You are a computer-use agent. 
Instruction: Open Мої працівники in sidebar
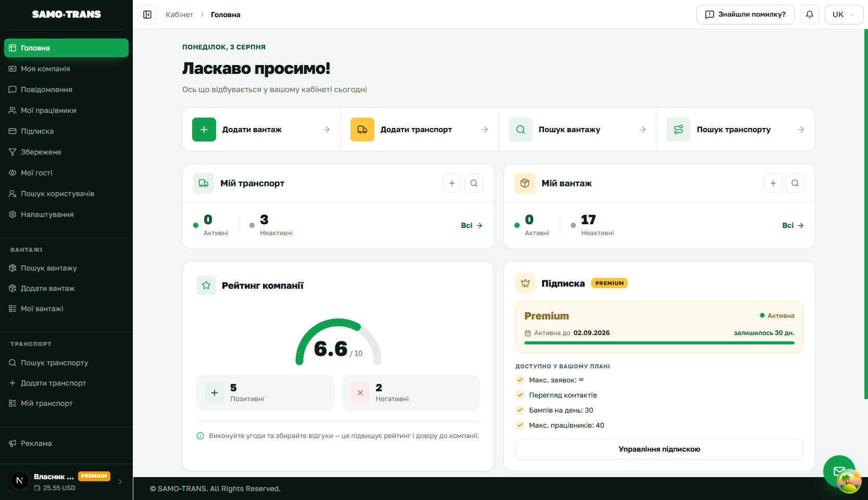point(66,110)
